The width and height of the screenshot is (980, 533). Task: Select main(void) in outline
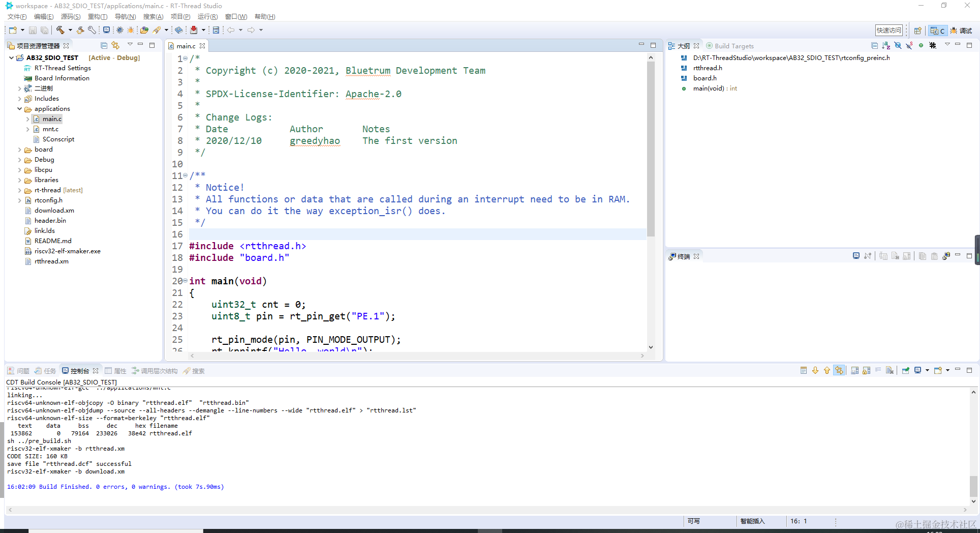tap(710, 88)
